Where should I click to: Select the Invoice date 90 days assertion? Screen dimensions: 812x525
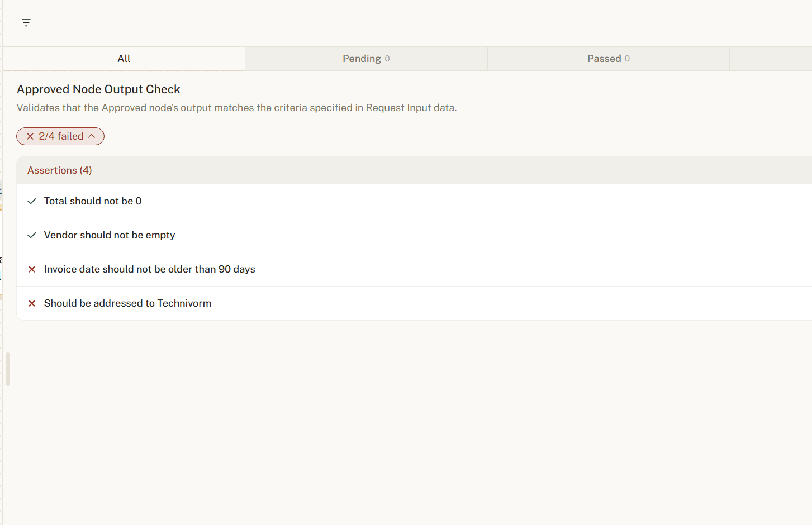pyautogui.click(x=414, y=269)
